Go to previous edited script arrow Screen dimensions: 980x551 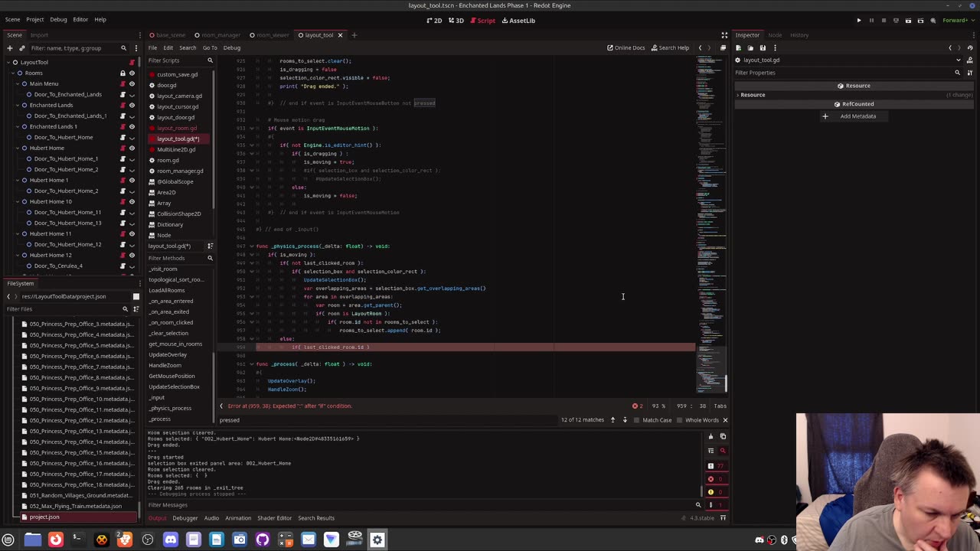(x=700, y=47)
